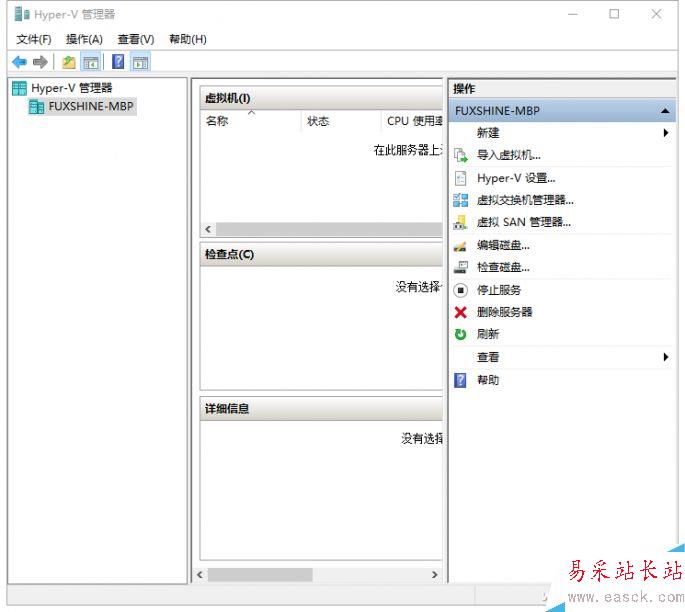Click the 虚拟 SAN 管理器 icon
This screenshot has width=685, height=612.
point(460,222)
